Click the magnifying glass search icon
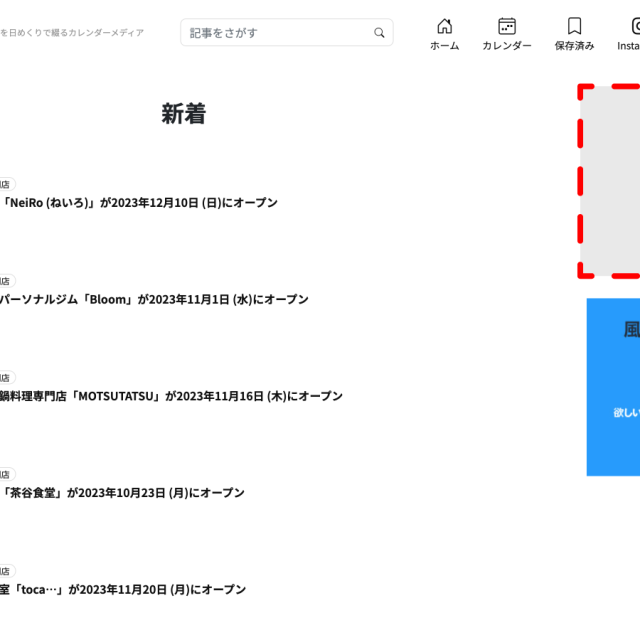 coord(379,33)
